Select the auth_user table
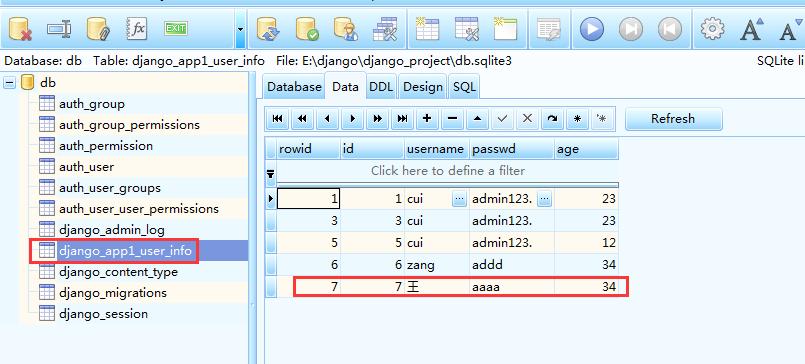Screen dimensions: 805x364 click(86, 167)
